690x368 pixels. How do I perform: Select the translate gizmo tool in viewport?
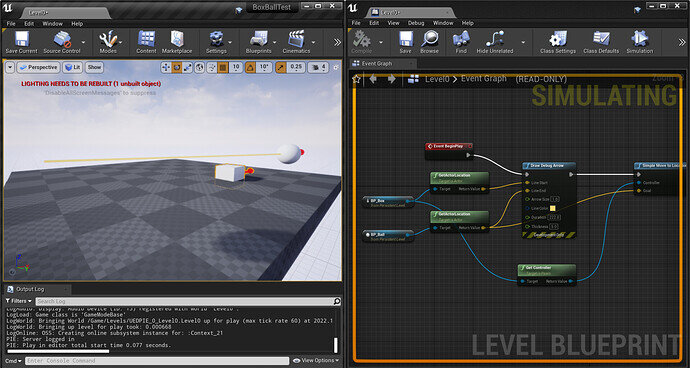(x=166, y=67)
